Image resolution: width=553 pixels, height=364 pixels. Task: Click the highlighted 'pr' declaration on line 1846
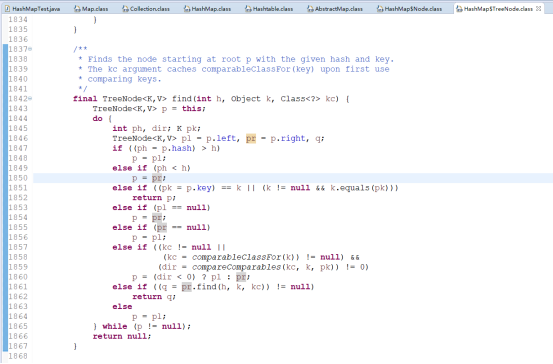[x=251, y=139]
